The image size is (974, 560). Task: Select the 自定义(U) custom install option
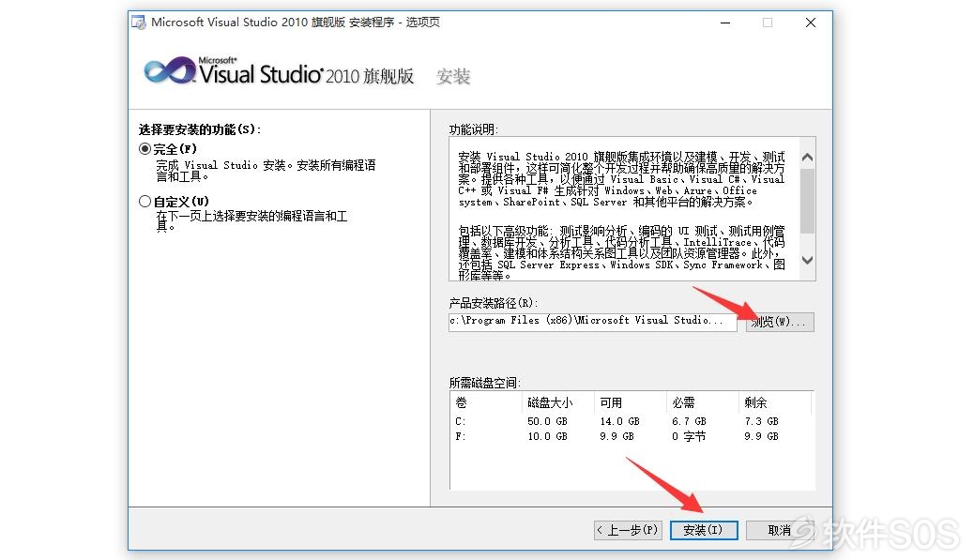[145, 201]
